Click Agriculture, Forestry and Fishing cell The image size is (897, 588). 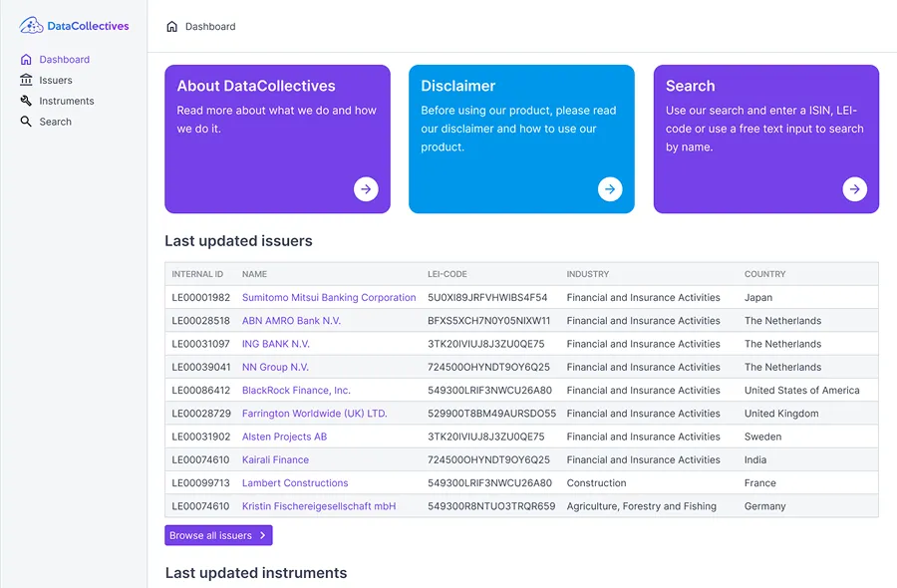[x=641, y=506]
